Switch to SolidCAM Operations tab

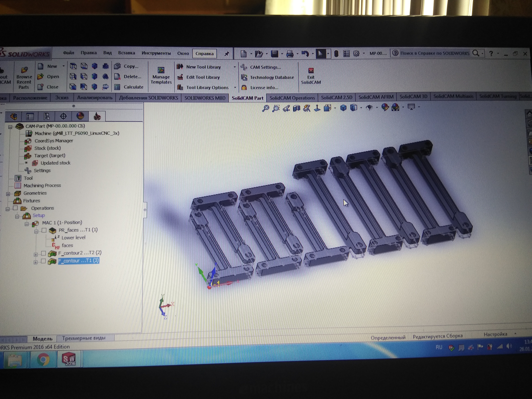coord(292,98)
